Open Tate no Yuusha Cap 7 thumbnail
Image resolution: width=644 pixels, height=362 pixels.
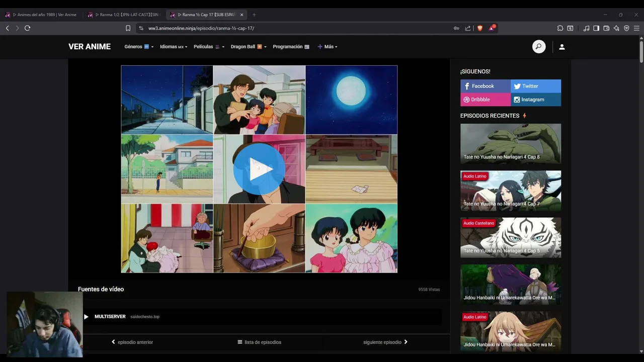point(511,191)
